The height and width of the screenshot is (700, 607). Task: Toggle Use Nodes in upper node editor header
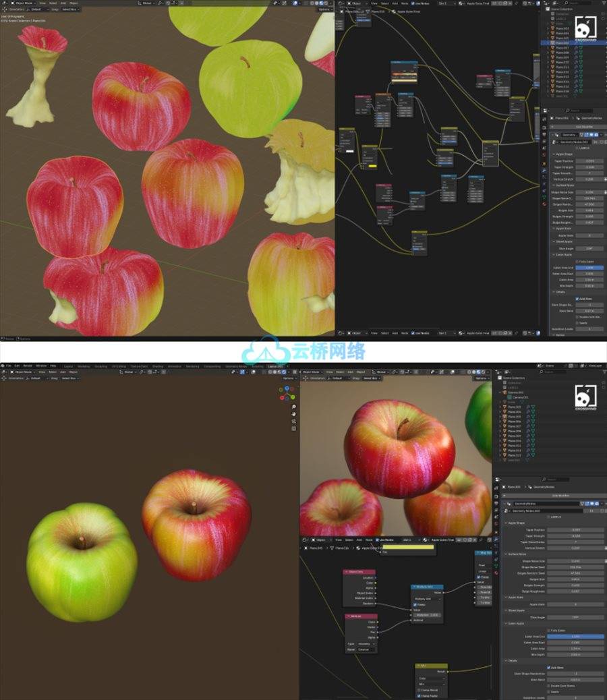413,3
